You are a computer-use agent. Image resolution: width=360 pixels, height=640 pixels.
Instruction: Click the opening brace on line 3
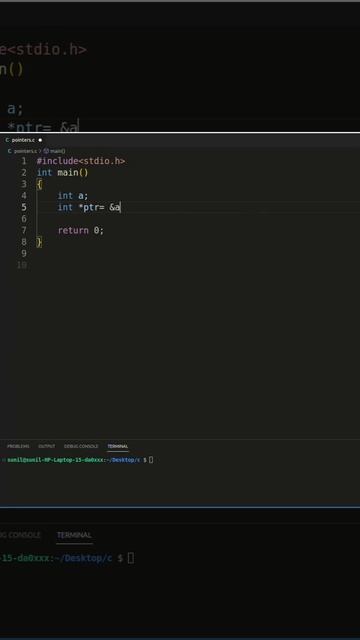pos(39,184)
